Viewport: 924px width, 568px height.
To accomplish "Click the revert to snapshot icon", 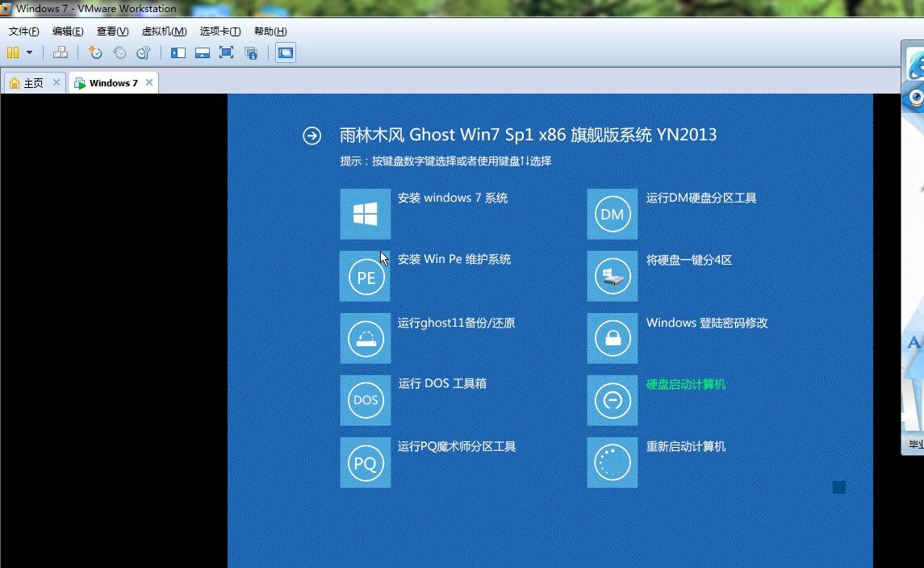I will tap(119, 52).
